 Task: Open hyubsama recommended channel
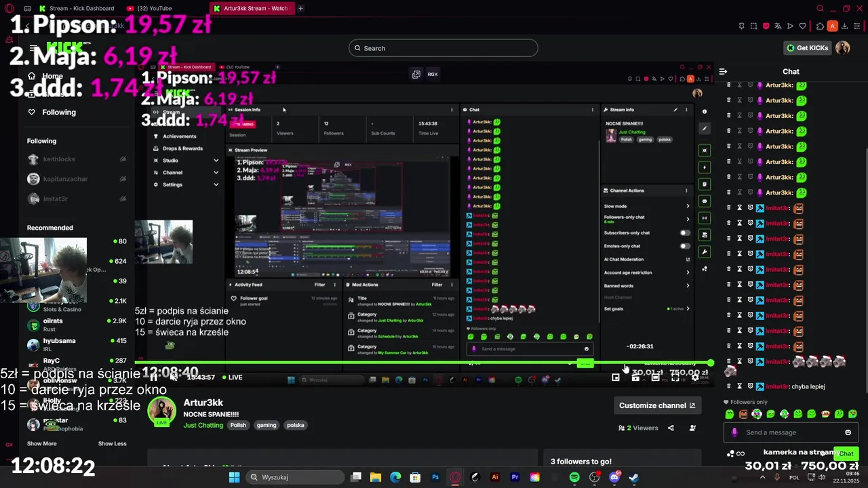76,344
